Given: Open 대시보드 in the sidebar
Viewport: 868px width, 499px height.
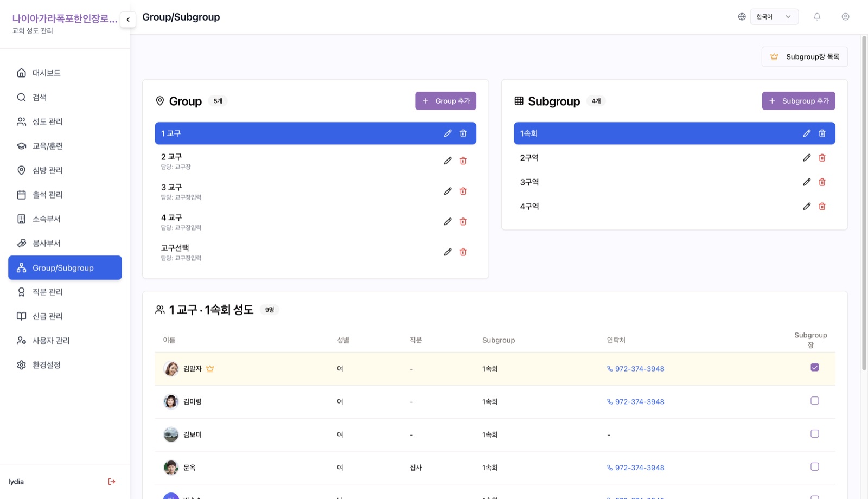Looking at the screenshot, I should coord(65,73).
